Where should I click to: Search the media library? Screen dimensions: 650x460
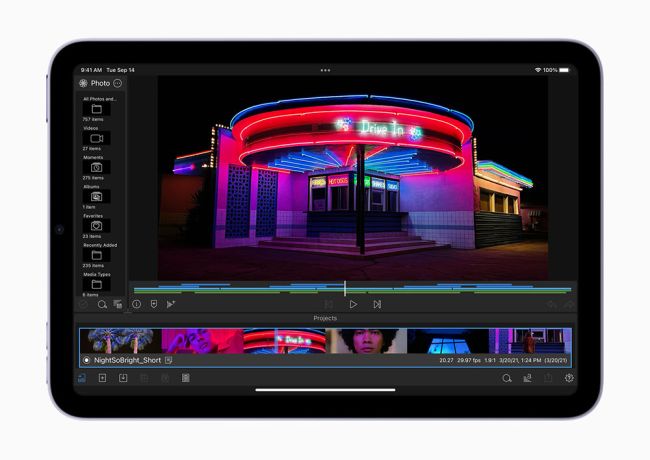(x=102, y=305)
